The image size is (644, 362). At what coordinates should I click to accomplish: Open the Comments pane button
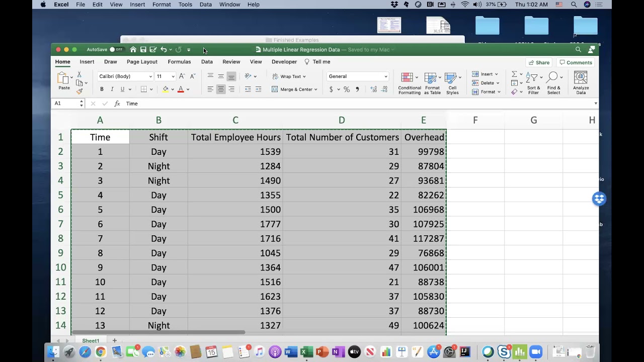coord(576,63)
